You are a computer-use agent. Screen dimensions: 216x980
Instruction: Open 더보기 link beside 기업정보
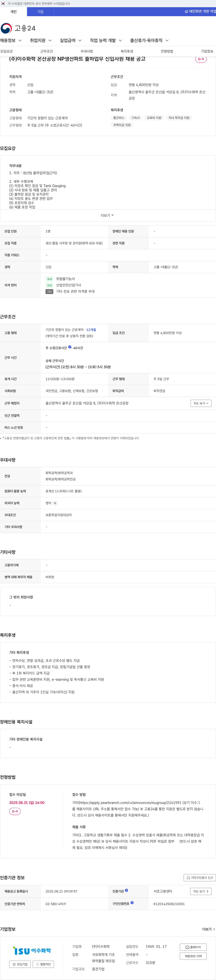point(208,929)
